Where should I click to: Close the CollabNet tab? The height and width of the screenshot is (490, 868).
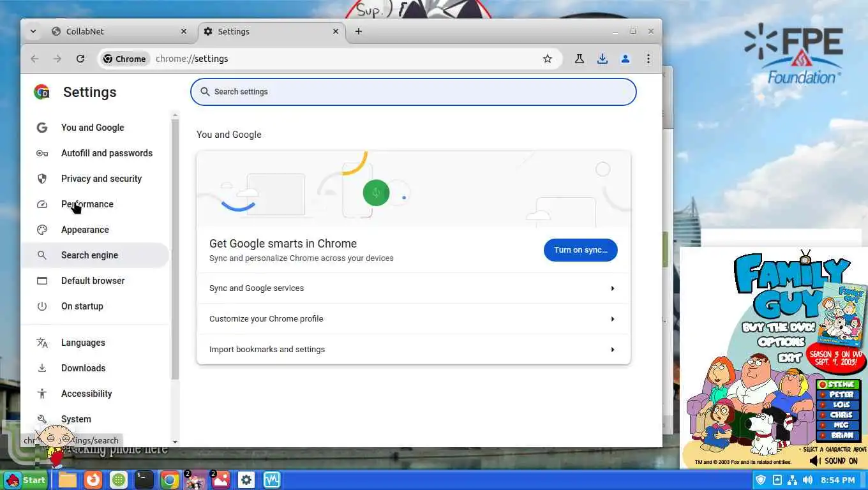pos(184,31)
